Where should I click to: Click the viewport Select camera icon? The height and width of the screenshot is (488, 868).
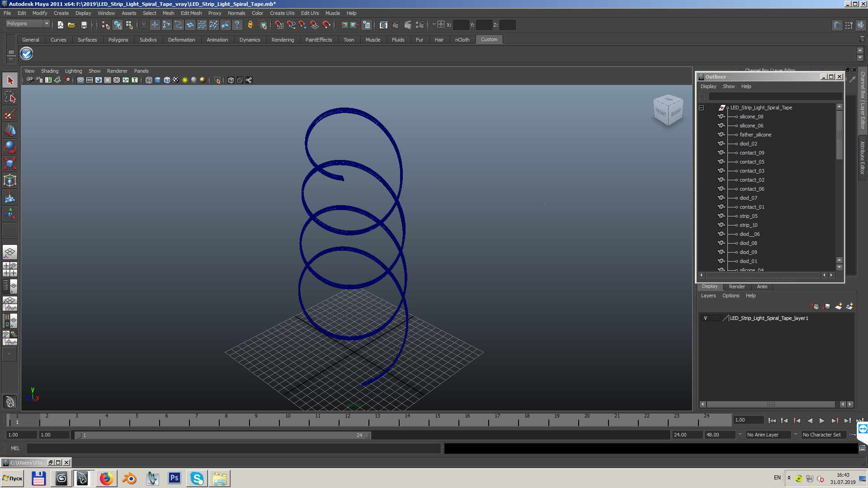click(x=30, y=80)
